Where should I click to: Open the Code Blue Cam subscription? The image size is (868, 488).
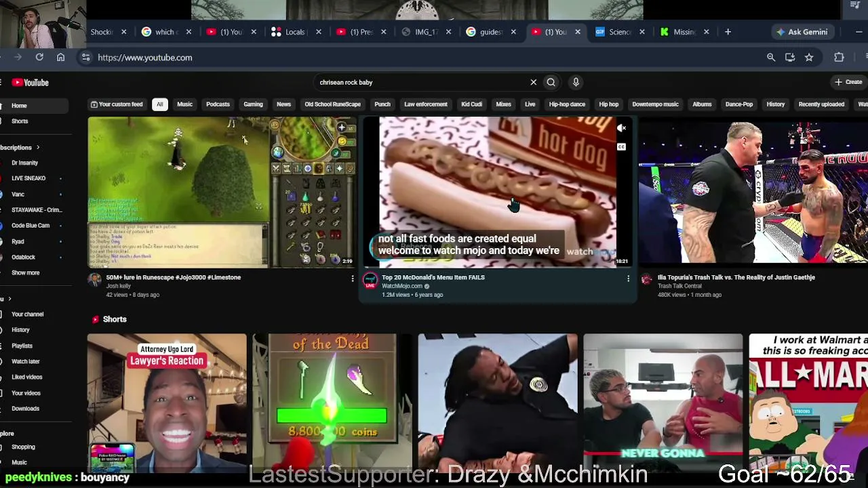[33, 226]
